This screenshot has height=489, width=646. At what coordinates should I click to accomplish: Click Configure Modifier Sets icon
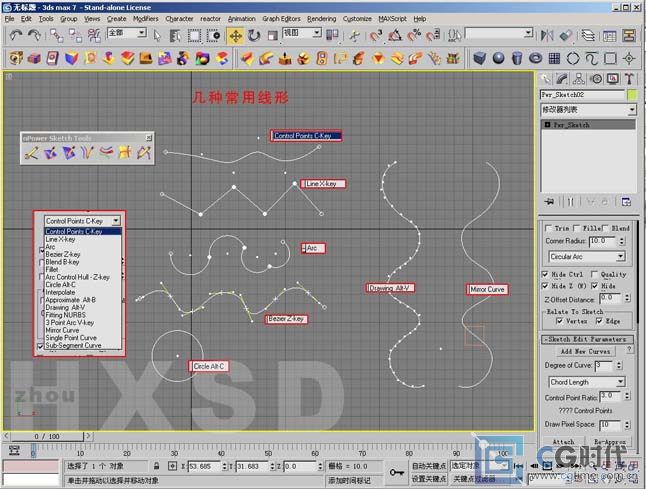[x=626, y=202]
